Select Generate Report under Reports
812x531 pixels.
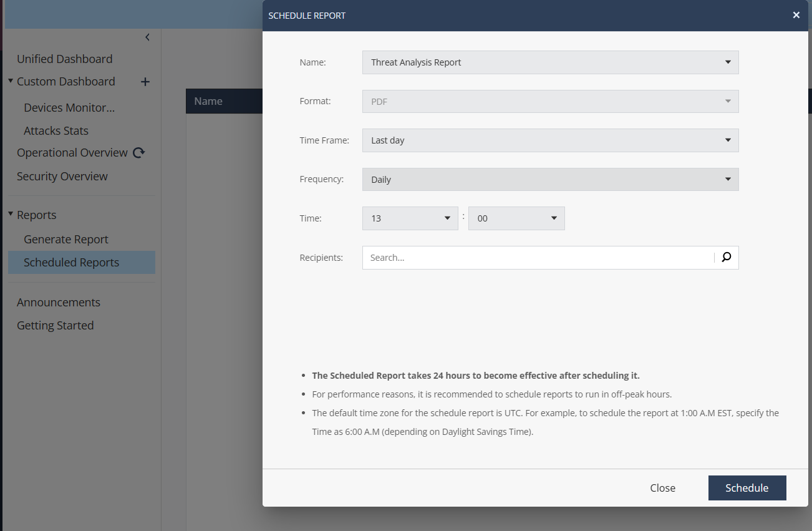click(66, 240)
